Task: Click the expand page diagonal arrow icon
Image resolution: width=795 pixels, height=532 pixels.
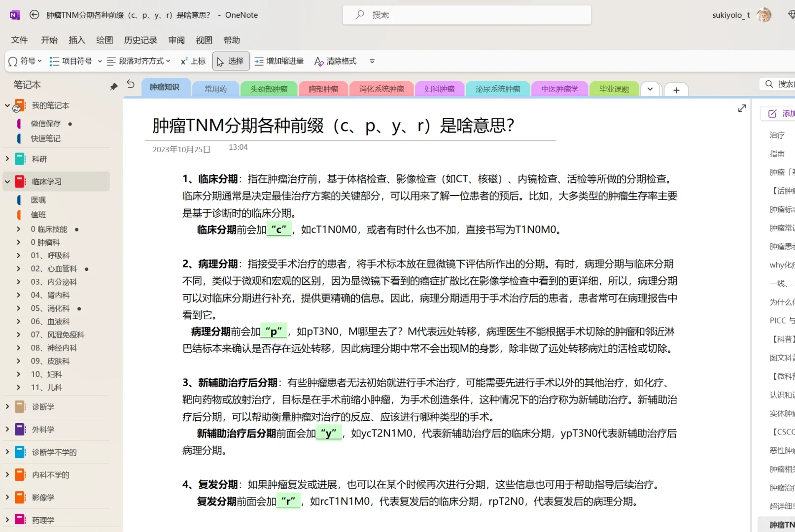Action: pyautogui.click(x=742, y=108)
